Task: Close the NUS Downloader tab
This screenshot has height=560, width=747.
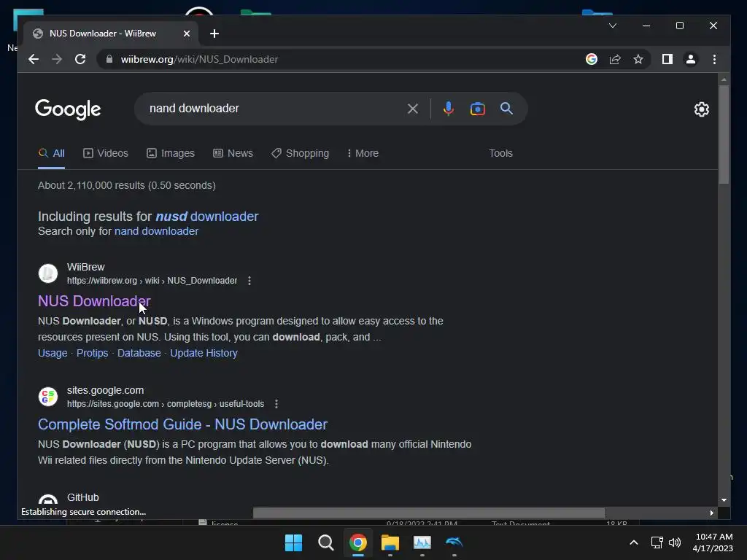Action: click(x=187, y=34)
